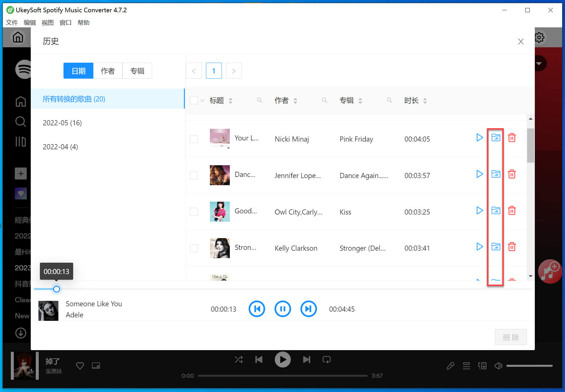Select the 2022-04 (4) date group
The height and width of the screenshot is (392, 565).
click(x=108, y=147)
